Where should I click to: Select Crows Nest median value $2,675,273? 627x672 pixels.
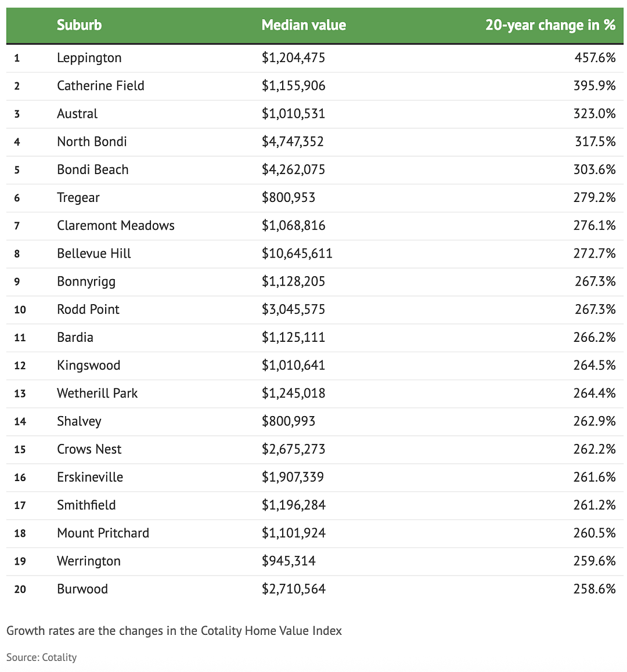[294, 449]
